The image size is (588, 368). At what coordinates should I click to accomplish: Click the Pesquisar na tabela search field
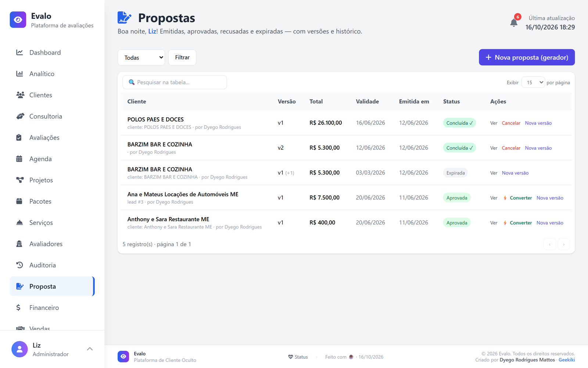point(175,82)
